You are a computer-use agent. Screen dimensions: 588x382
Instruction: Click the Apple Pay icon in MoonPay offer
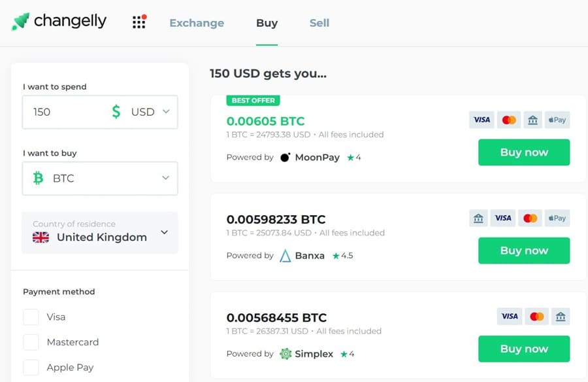click(x=557, y=120)
